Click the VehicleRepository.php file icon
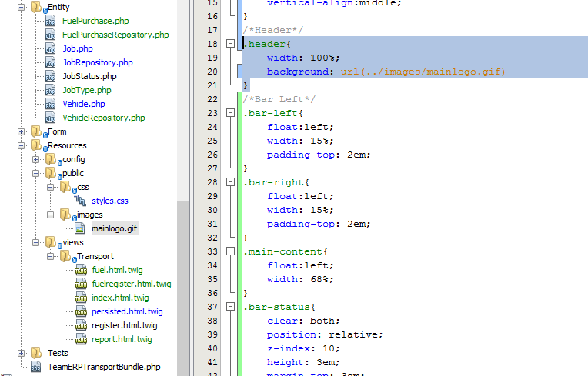The width and height of the screenshot is (588, 376). (x=51, y=118)
